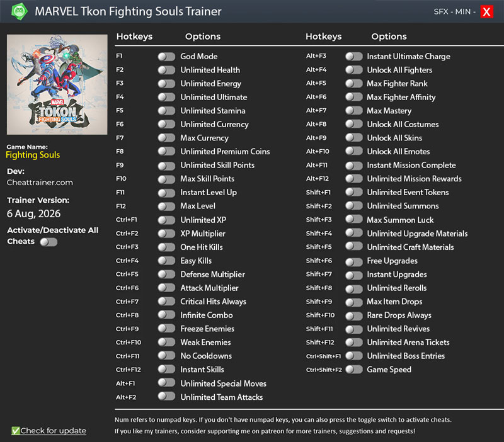Image resolution: width=504 pixels, height=442 pixels.
Task: Toggle No Cooldowns cheat
Action: tap(166, 356)
